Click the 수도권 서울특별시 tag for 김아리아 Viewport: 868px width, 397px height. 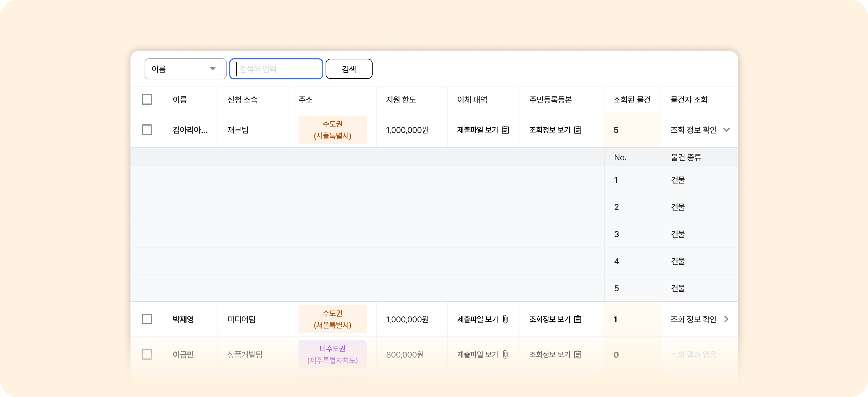tap(332, 130)
